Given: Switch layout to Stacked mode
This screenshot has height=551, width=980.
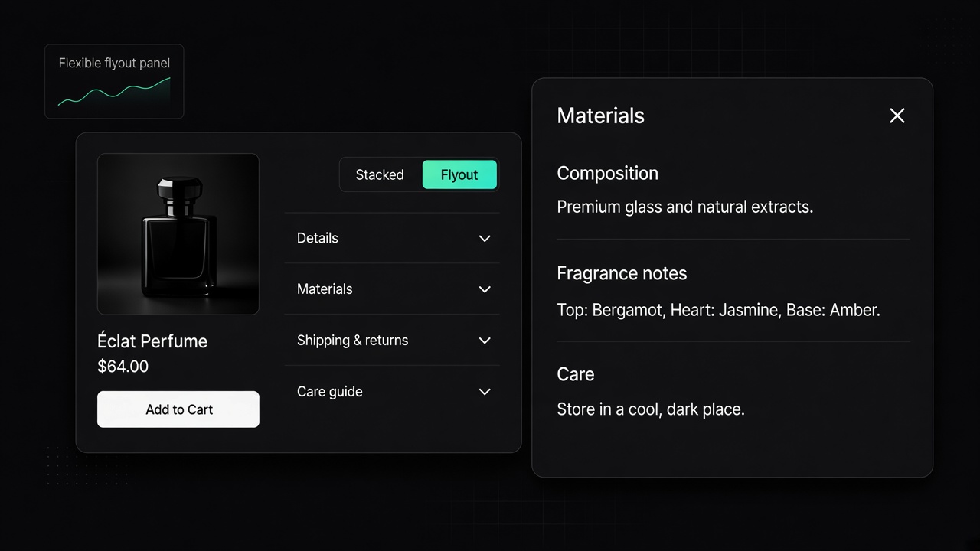Looking at the screenshot, I should pos(380,174).
